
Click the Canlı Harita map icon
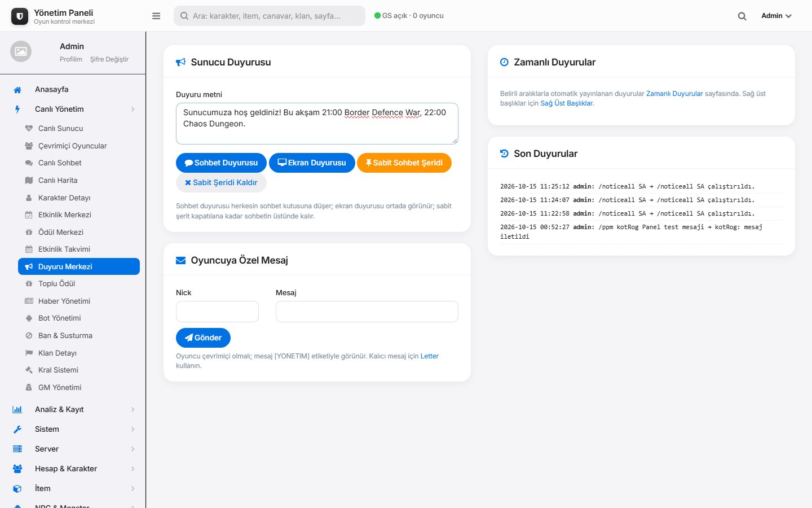29,181
